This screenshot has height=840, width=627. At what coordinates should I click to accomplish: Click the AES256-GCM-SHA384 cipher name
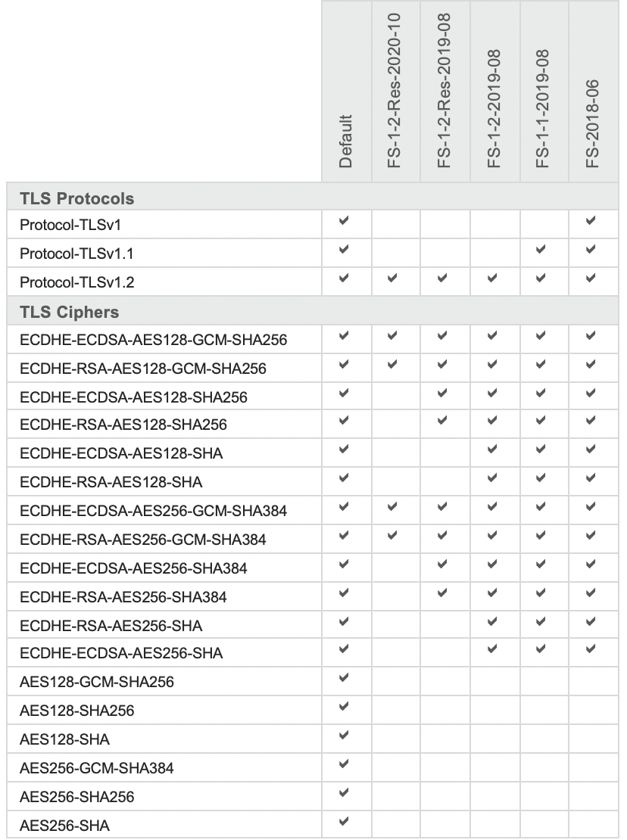click(97, 768)
